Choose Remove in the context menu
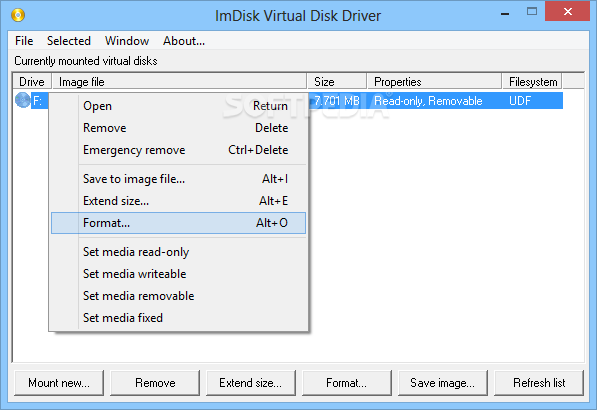The image size is (597, 410). tap(179, 128)
